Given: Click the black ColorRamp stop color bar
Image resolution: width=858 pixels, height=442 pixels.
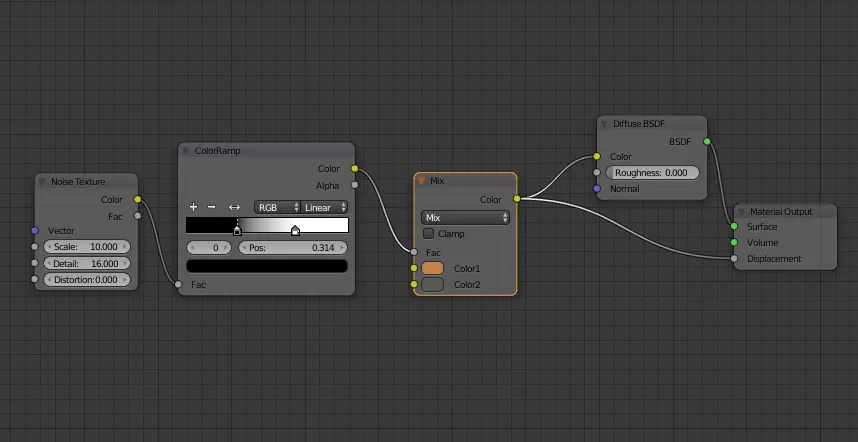Looking at the screenshot, I should (267, 266).
